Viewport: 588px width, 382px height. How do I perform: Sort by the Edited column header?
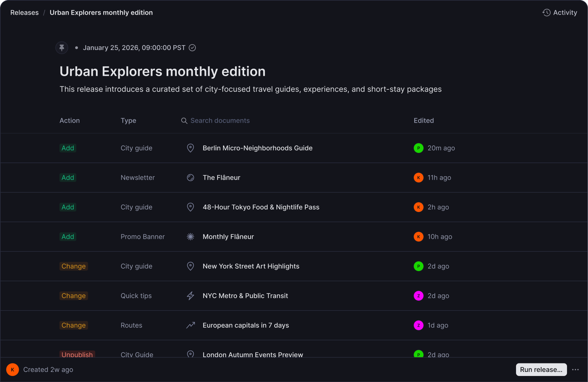[x=423, y=121]
